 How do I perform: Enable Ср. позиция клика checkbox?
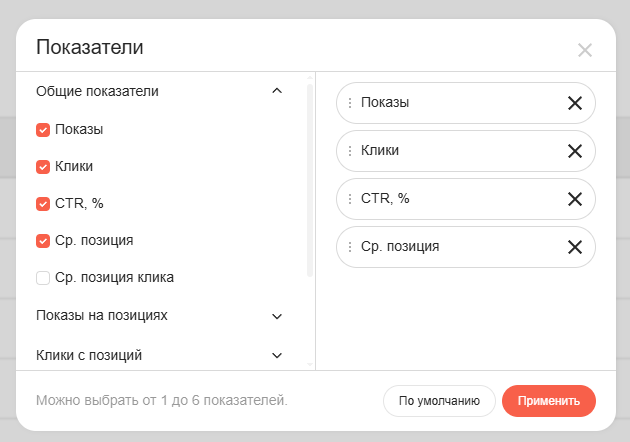coord(43,278)
